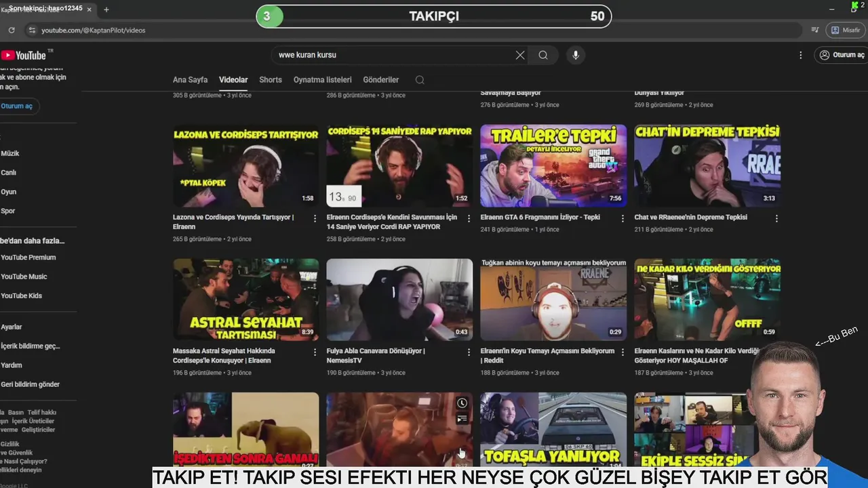Open İçerik bildirme geçmişi link
This screenshot has height=488, width=868.
31,346
